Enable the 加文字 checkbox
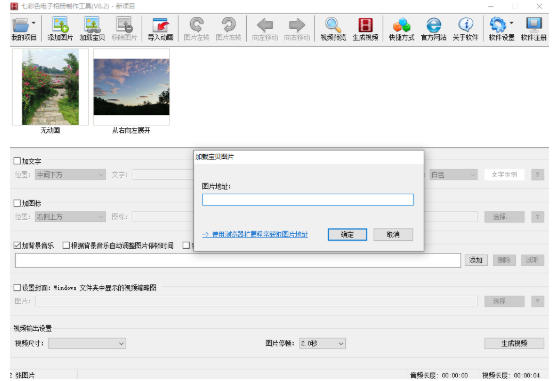Viewport: 555px width, 381px height. (x=17, y=161)
